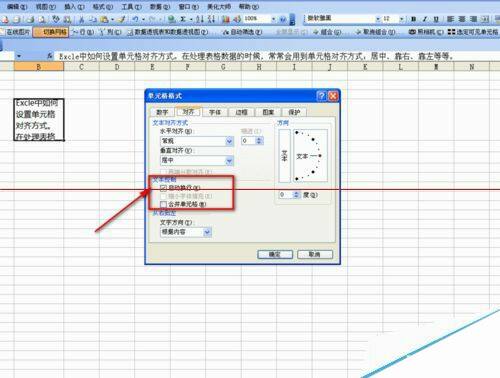Screen dimensions: 500x378
Task: Open the 垂直对齐 vertical alignment dropdown
Action: tap(197, 161)
